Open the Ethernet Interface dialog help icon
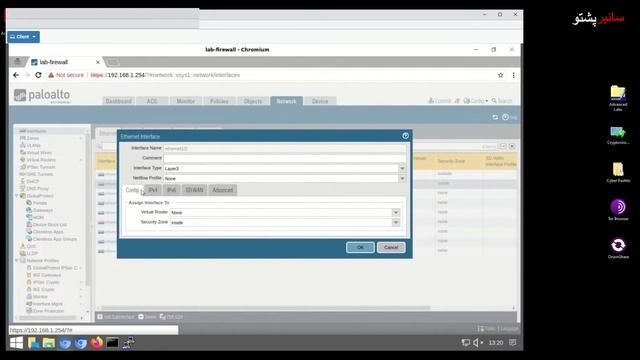This screenshot has width=640, height=360. (x=405, y=136)
